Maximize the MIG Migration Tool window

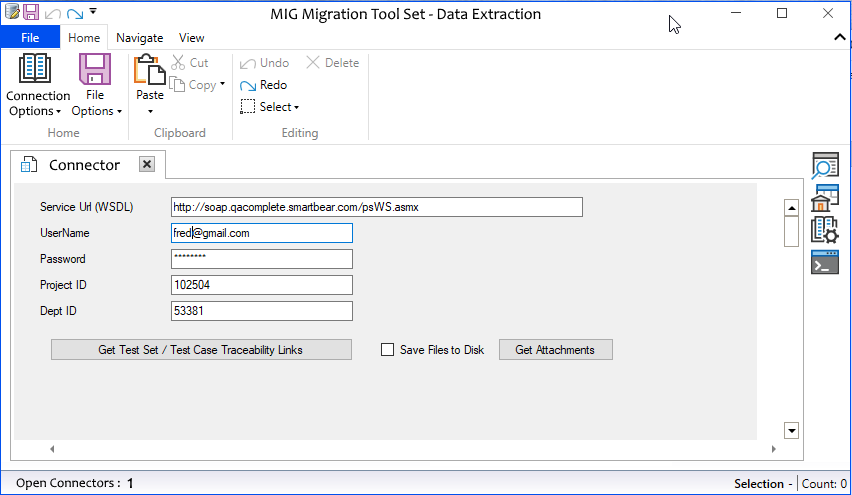click(x=782, y=13)
